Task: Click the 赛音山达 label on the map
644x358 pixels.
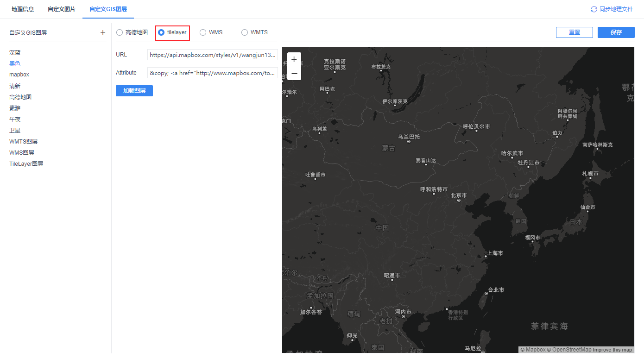Action: pos(426,161)
